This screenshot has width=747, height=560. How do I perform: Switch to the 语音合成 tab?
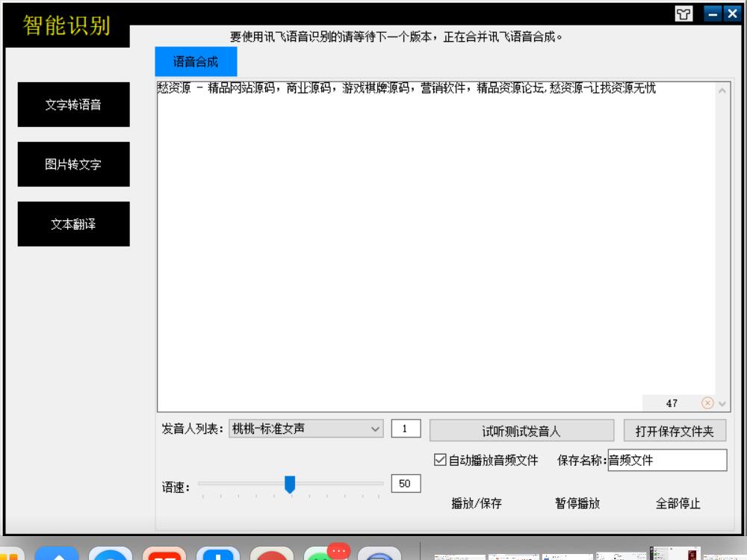[x=196, y=63]
